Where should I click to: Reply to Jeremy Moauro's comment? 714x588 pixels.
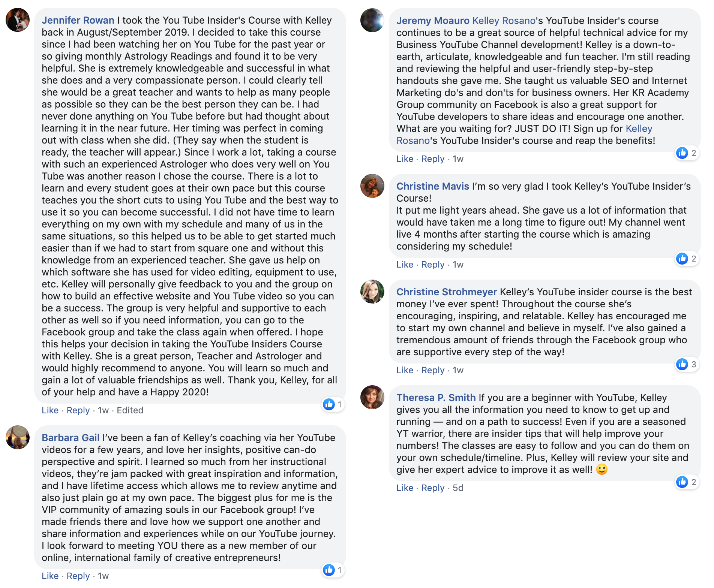(x=433, y=159)
